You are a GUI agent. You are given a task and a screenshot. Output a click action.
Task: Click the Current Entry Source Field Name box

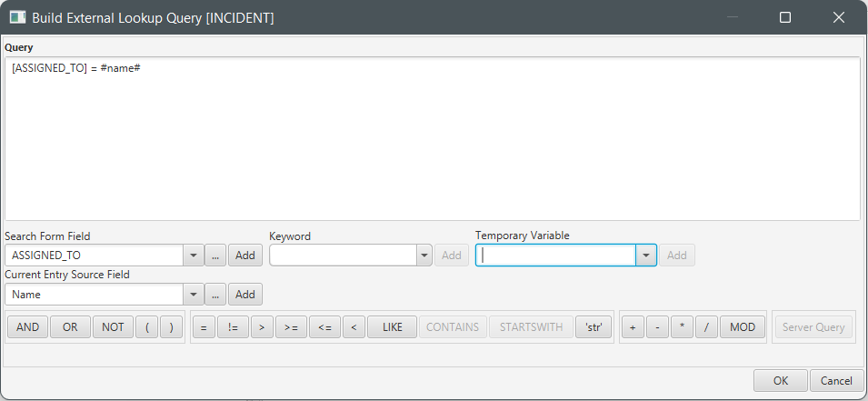coord(95,295)
